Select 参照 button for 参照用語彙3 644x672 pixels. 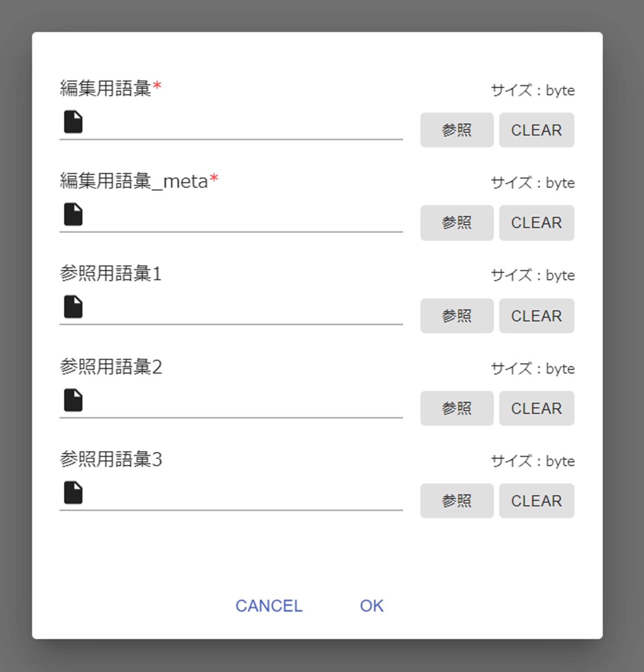(457, 501)
